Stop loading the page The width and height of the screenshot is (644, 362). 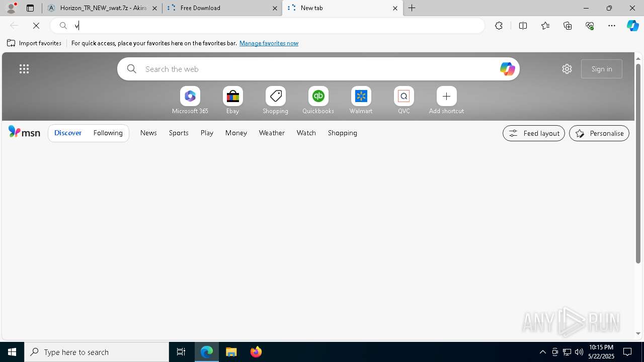tap(36, 26)
